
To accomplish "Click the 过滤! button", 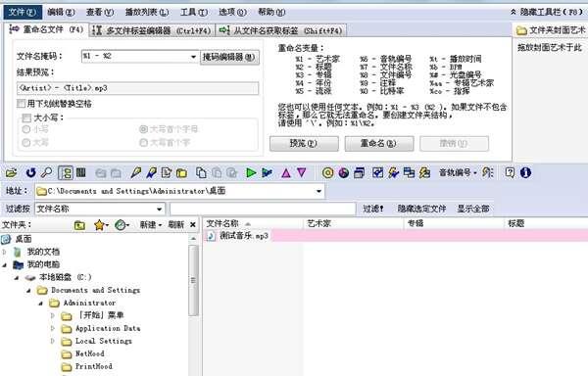I will tap(373, 209).
